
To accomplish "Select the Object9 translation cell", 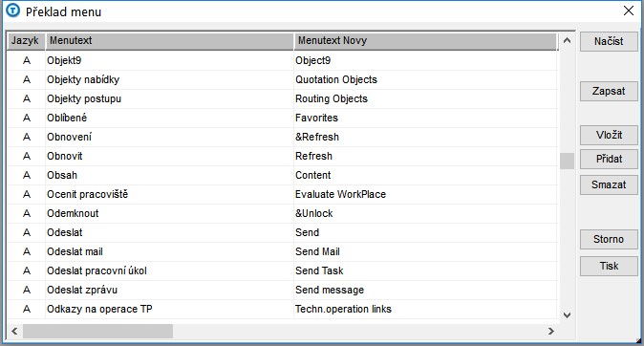I will click(425, 60).
